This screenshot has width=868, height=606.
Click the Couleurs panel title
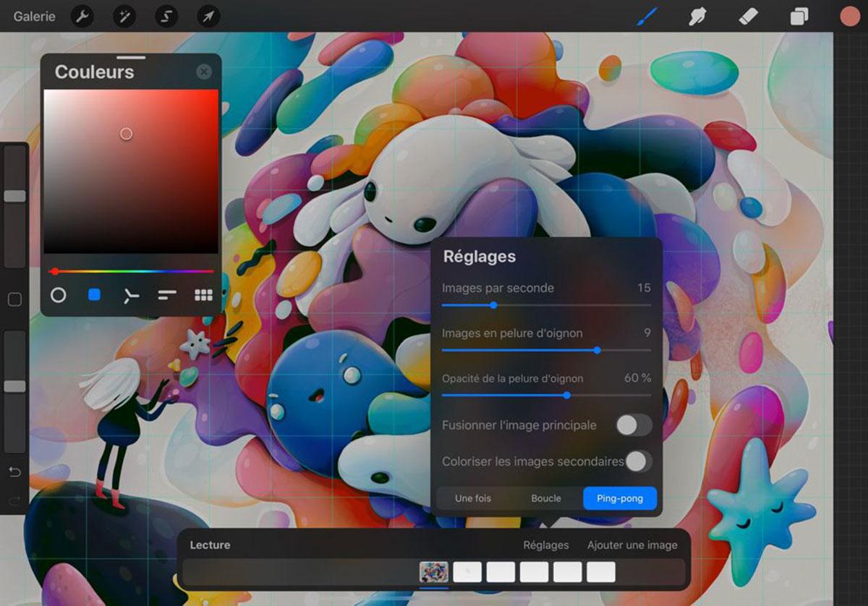pos(94,72)
